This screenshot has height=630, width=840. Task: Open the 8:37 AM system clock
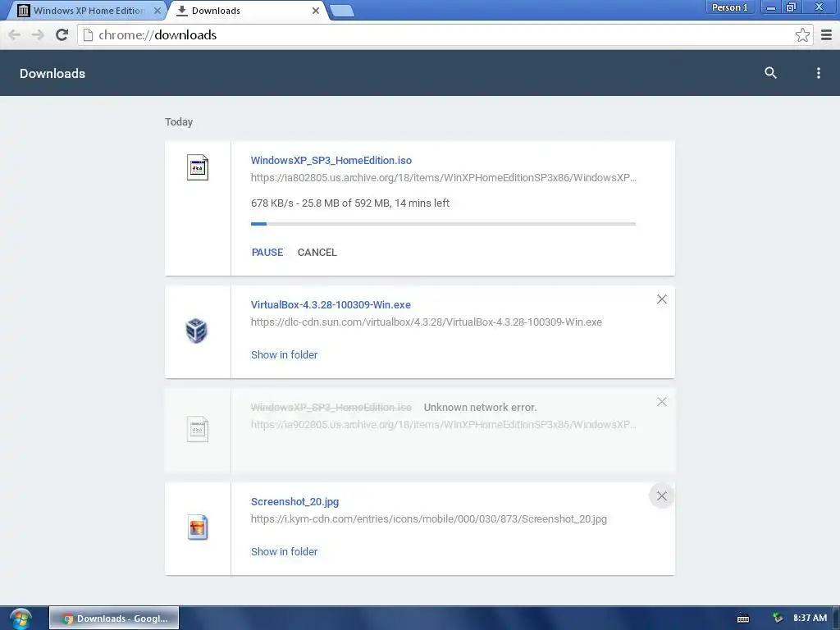coord(810,619)
